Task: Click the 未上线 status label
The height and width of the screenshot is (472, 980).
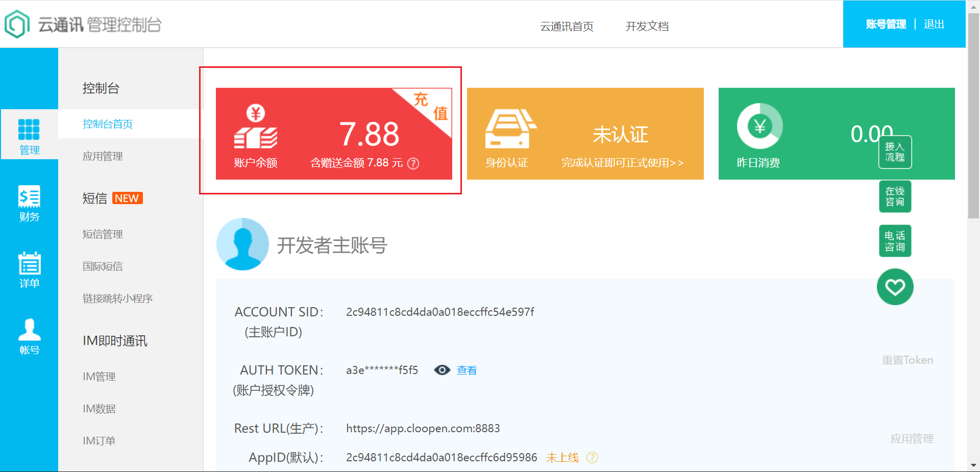Action: [x=562, y=458]
